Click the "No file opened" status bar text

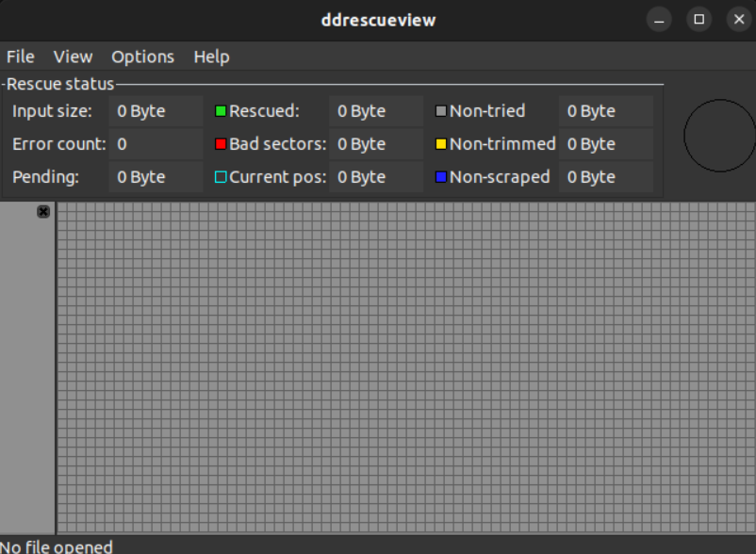[x=57, y=546]
